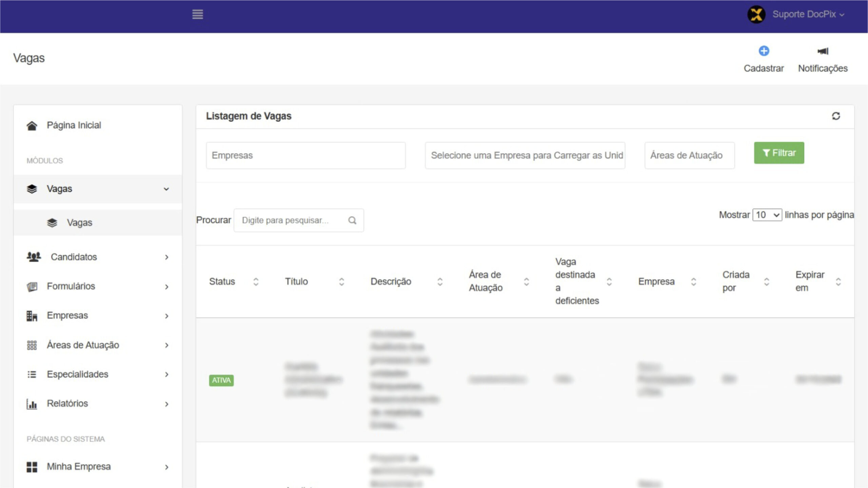Click the ATIVA status badge
The width and height of the screenshot is (868, 488).
pos(221,380)
